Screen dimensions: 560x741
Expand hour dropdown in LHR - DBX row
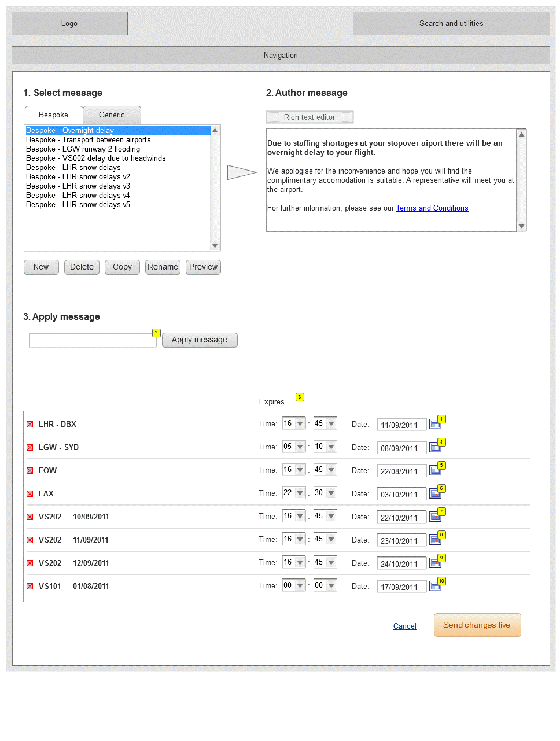[x=300, y=424]
